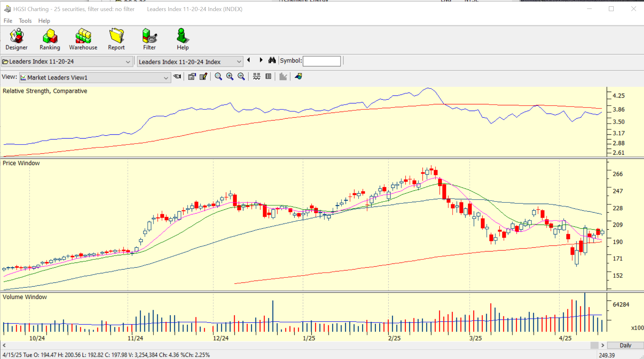Click the zoom in icon

(230, 76)
